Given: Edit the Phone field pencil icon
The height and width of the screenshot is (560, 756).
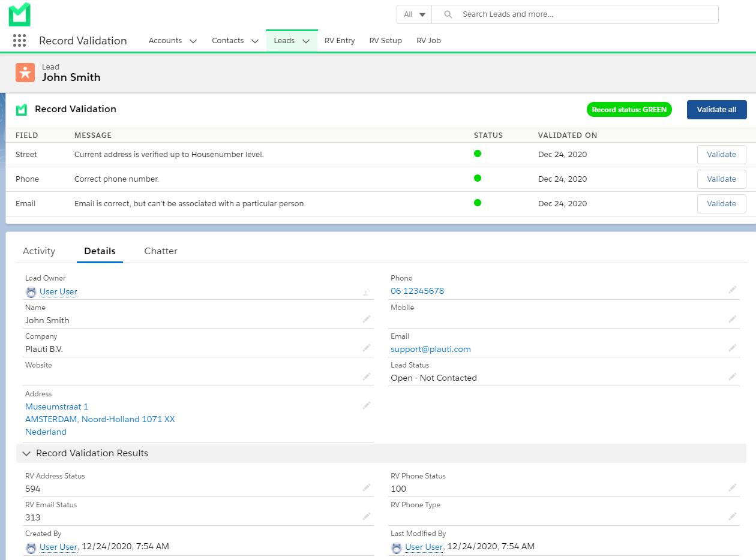Looking at the screenshot, I should point(733,290).
